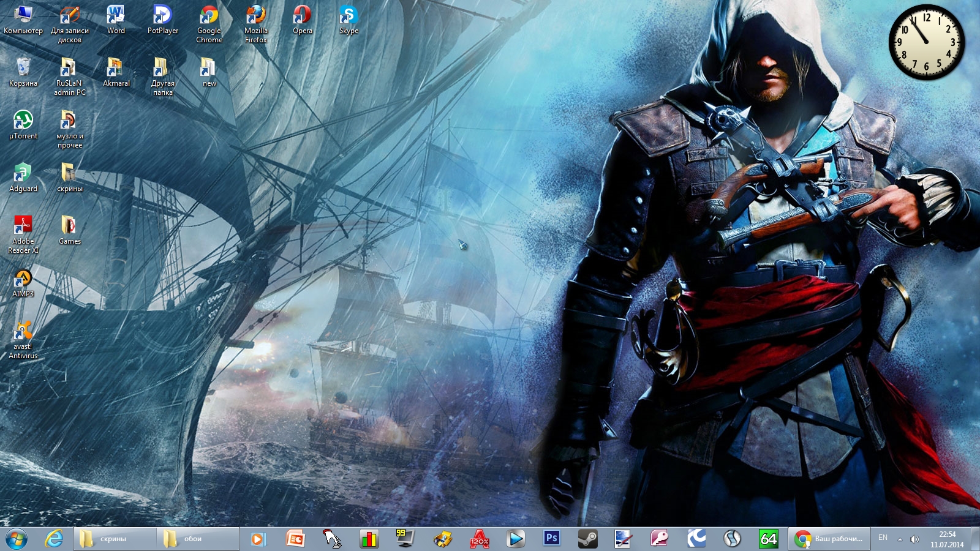Open the picture editor taskbar icon
The image size is (980, 551).
[x=624, y=539]
